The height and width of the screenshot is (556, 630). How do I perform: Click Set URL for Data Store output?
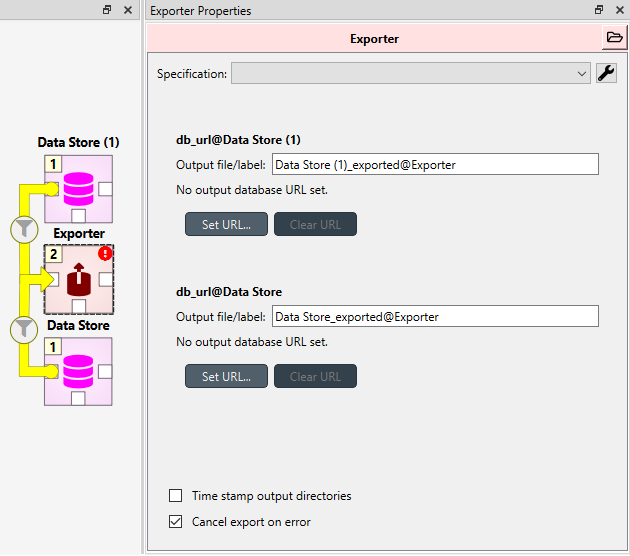pos(226,376)
